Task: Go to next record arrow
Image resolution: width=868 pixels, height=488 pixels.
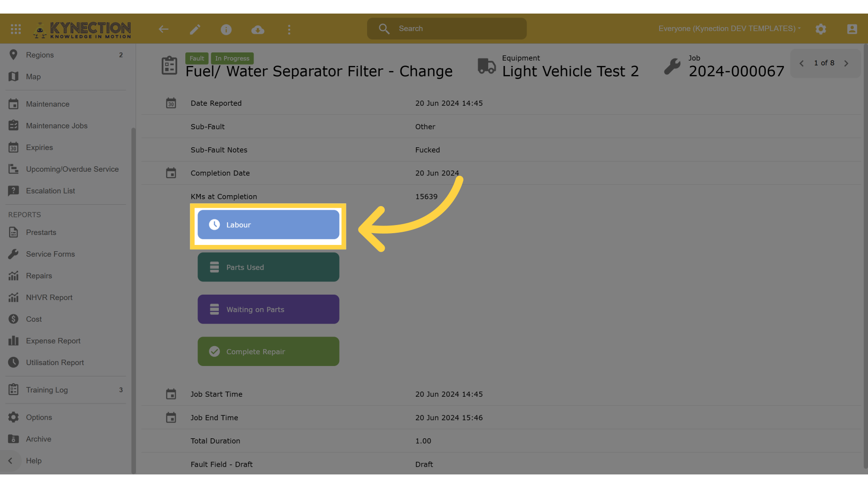Action: (x=846, y=63)
